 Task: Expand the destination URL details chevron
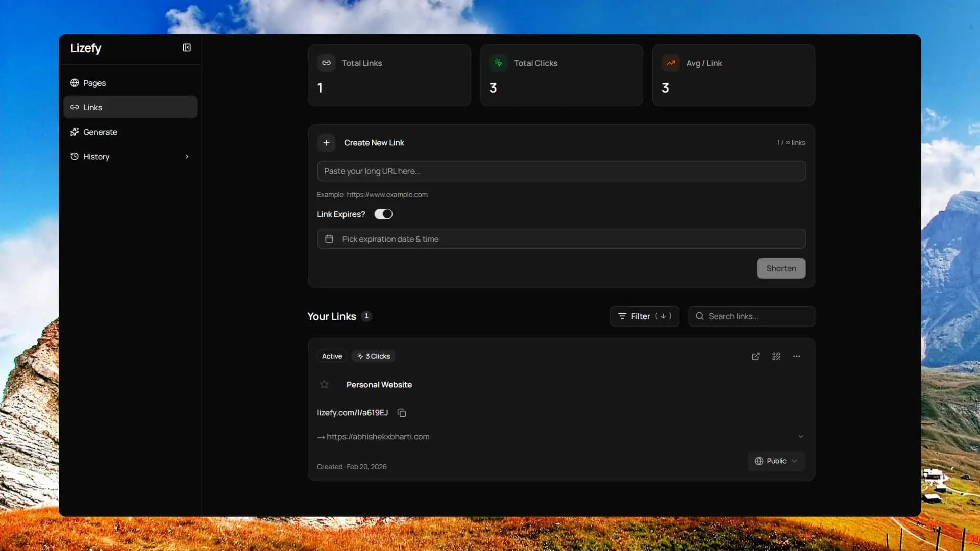801,436
